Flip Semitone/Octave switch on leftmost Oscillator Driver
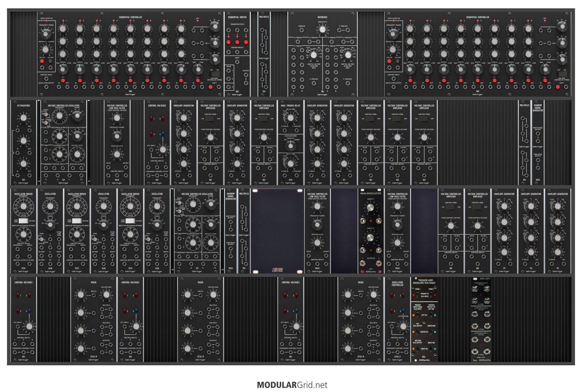585x392 pixels. (x=23, y=221)
